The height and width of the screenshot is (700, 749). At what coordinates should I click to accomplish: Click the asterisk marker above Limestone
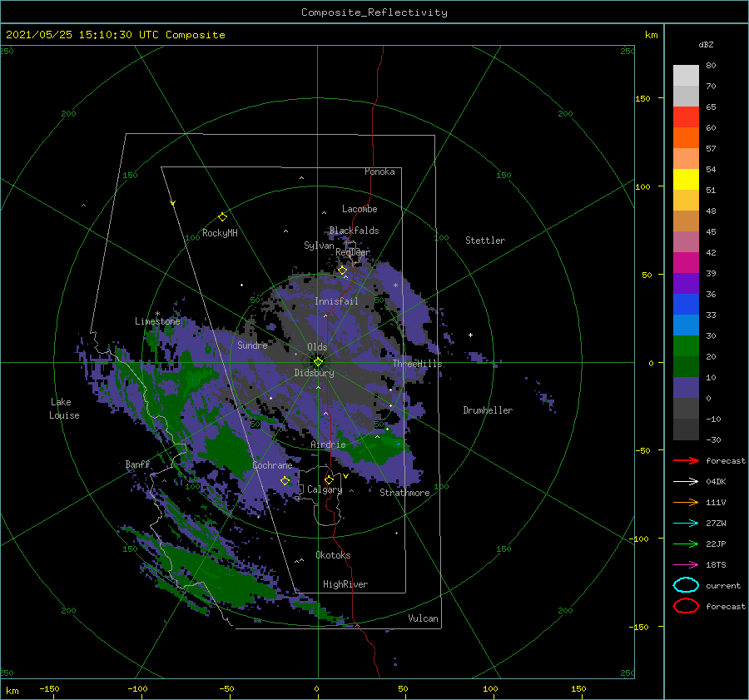point(157,314)
